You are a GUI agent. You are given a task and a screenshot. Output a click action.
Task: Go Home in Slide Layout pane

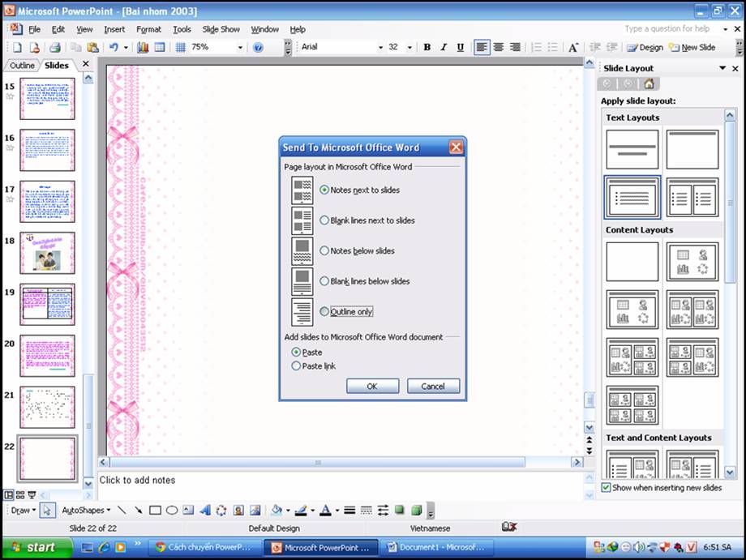(649, 84)
